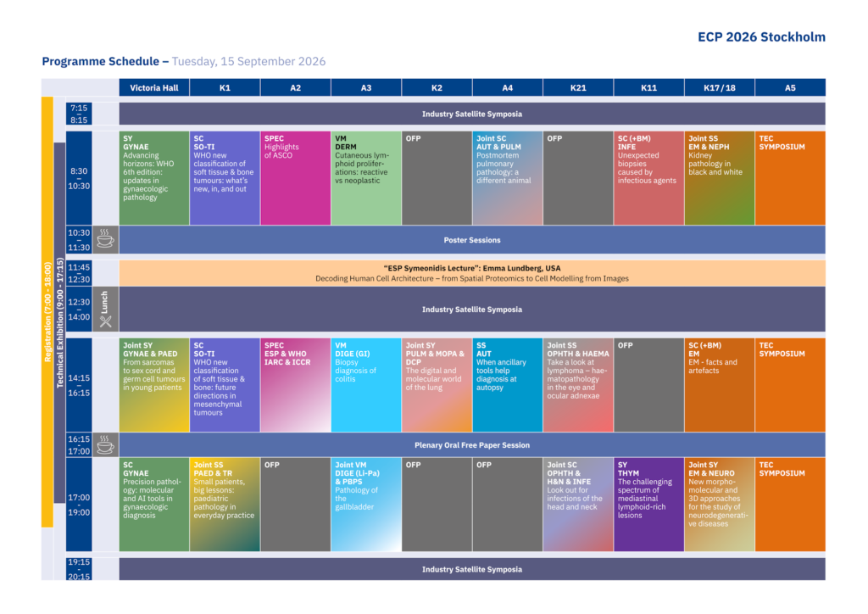Open the ESP Symeonidis Lecture banner
The width and height of the screenshot is (868, 614).
[471, 273]
